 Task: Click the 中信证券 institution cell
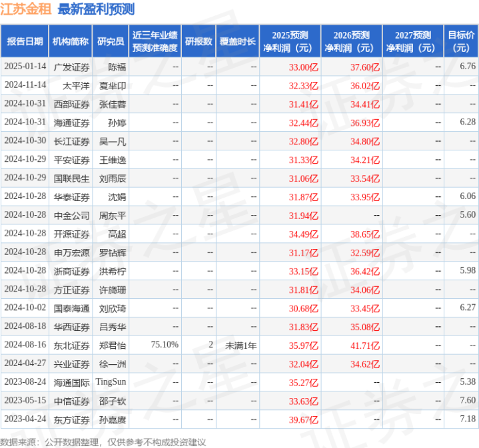71,401
